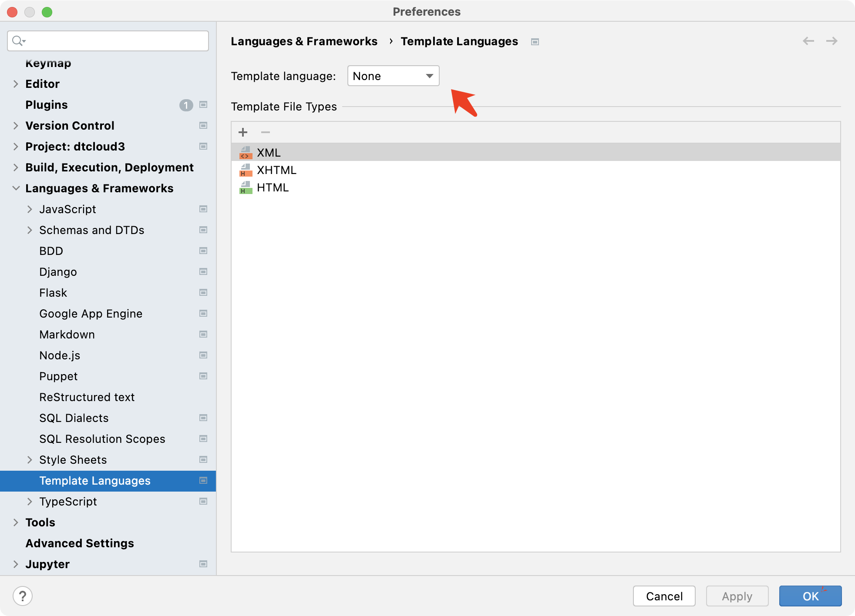This screenshot has height=616, width=855.
Task: Confirm with the OK button
Action: point(810,596)
